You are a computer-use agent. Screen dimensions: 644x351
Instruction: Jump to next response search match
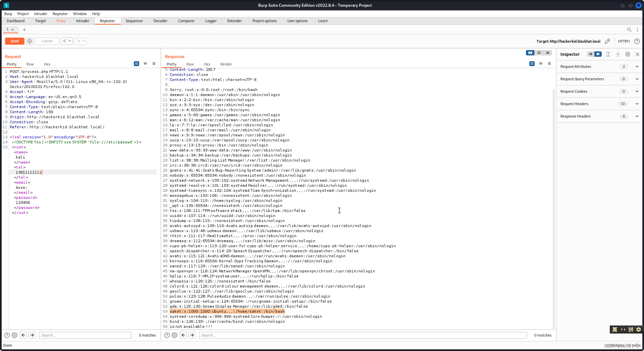tap(192, 335)
